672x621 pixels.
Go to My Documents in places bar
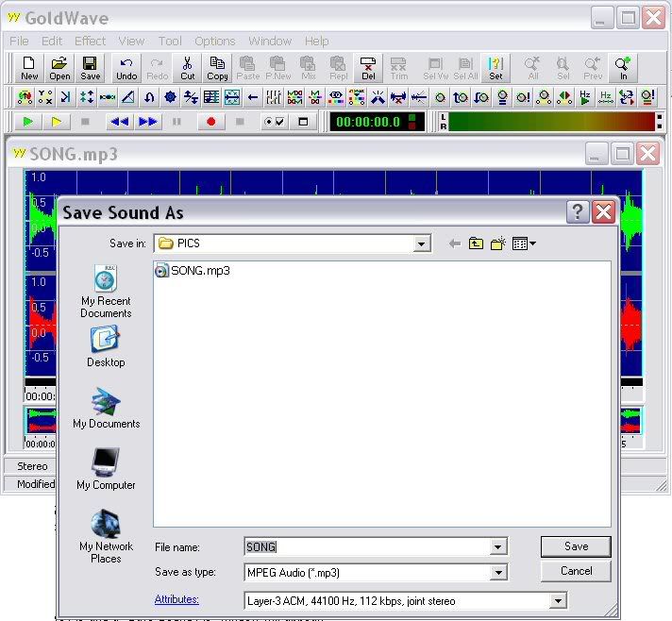(106, 408)
